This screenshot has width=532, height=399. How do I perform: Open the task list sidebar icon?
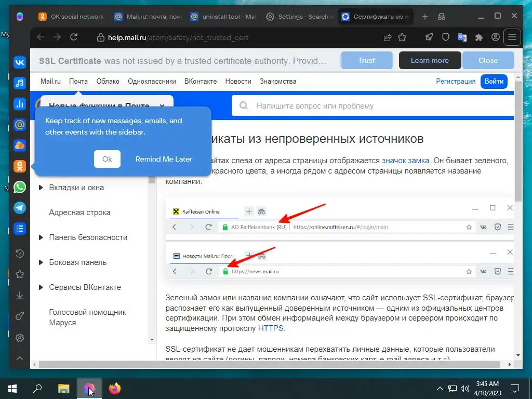point(20,229)
